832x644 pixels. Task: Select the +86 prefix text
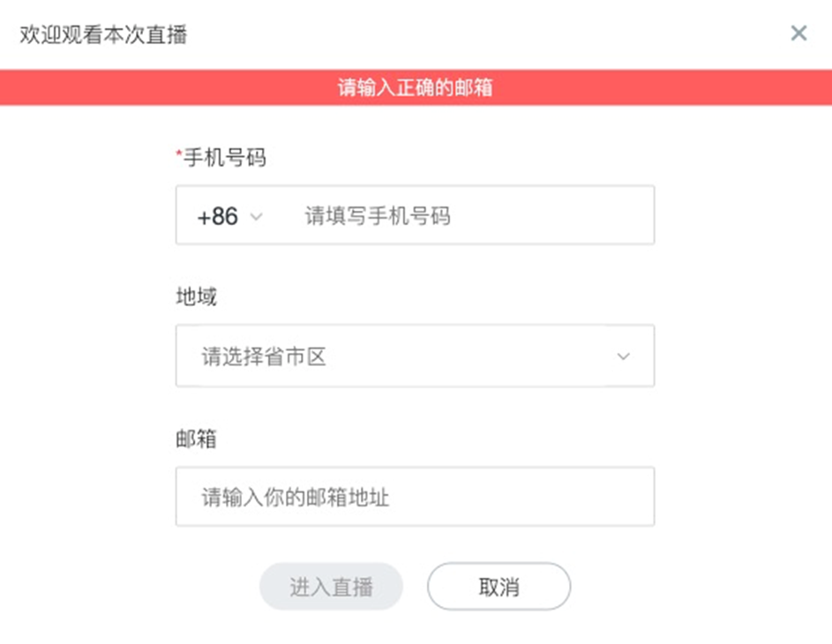217,216
